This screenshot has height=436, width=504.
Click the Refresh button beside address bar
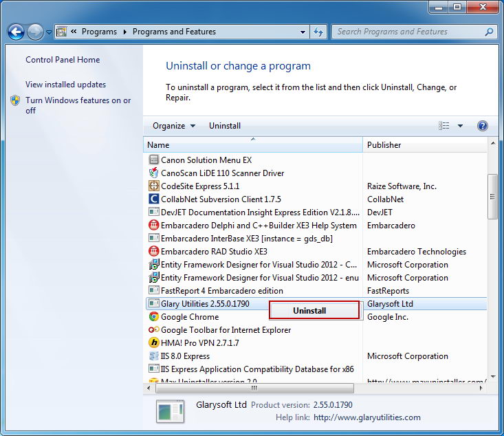click(318, 32)
